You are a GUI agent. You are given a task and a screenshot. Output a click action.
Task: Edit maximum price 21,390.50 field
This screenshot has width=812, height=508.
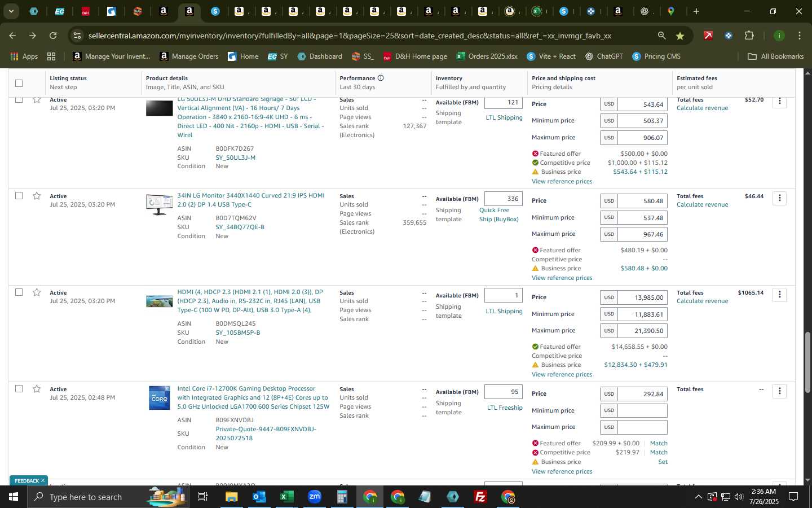point(642,331)
